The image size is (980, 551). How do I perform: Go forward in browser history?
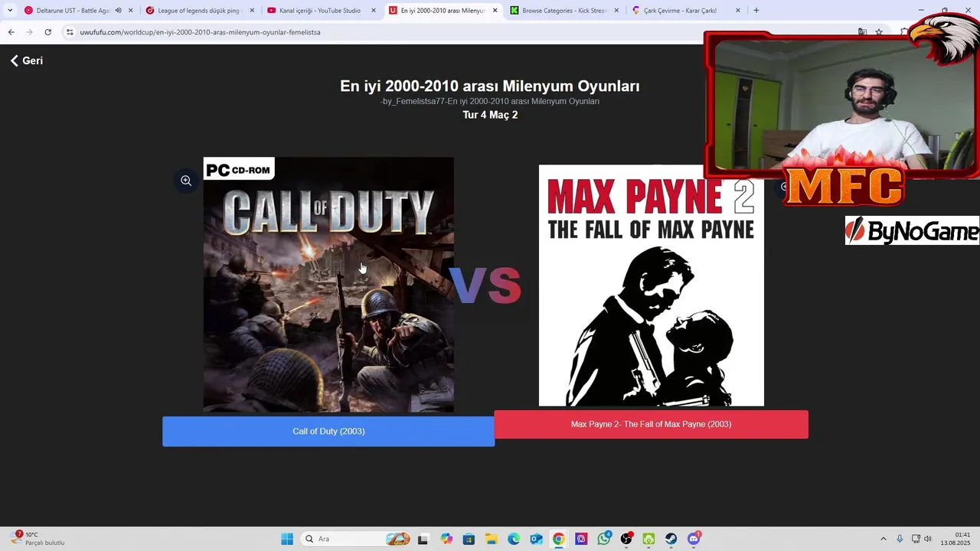tap(29, 32)
